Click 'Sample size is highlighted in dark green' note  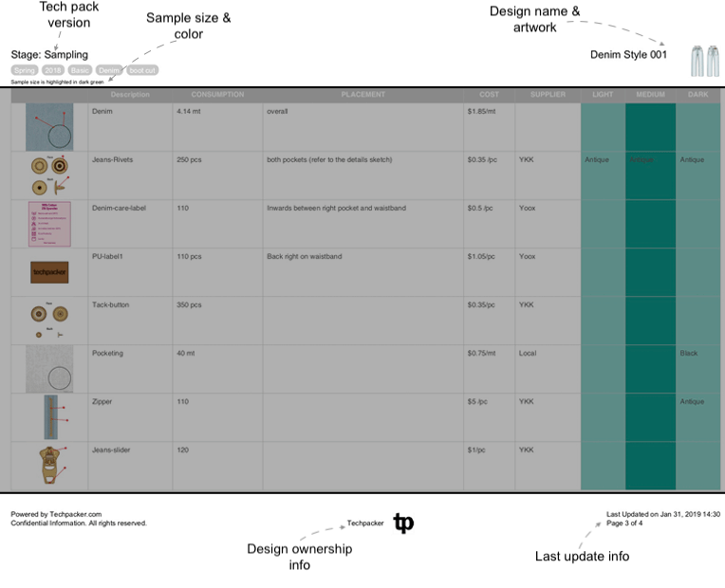pos(57,82)
